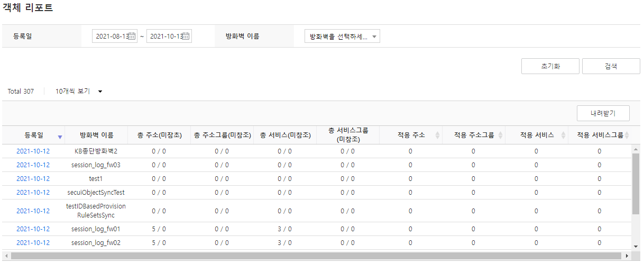The height and width of the screenshot is (263, 644).
Task: Open the 2021-10-12 link for session_log_fw03
Action: coord(33,165)
